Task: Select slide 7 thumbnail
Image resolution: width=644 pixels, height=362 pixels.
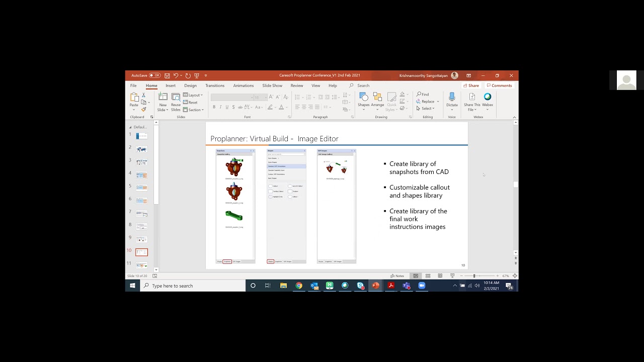Action: [142, 213]
